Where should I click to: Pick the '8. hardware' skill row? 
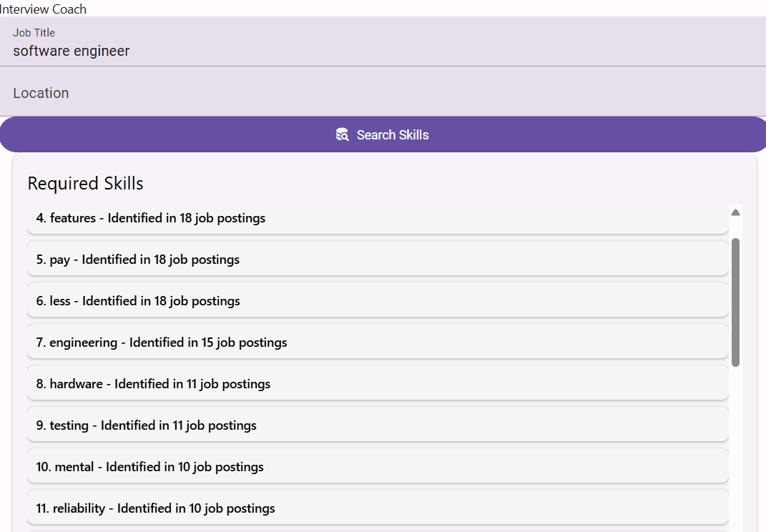coord(378,384)
